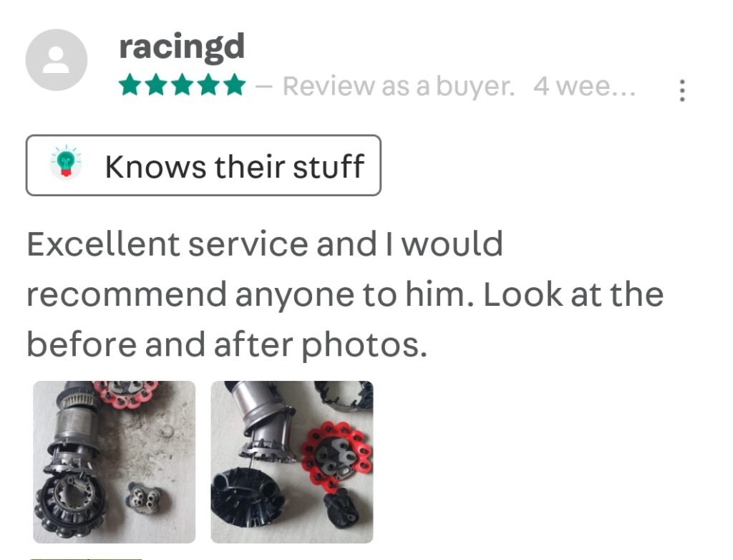Open racingd's profile avatar

coord(56,60)
